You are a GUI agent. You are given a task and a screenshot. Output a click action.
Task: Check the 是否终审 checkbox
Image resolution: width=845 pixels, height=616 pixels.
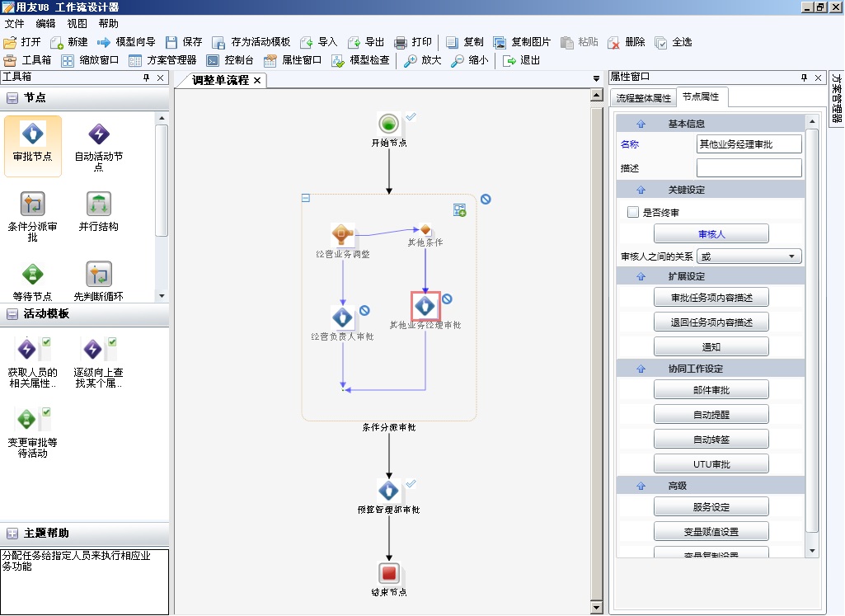click(633, 212)
